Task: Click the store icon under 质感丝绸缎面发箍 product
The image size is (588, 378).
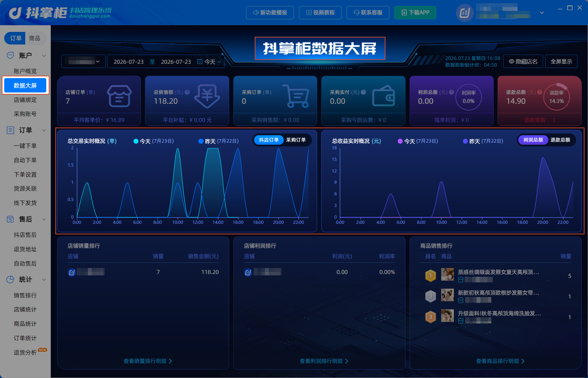Action: pos(461,280)
